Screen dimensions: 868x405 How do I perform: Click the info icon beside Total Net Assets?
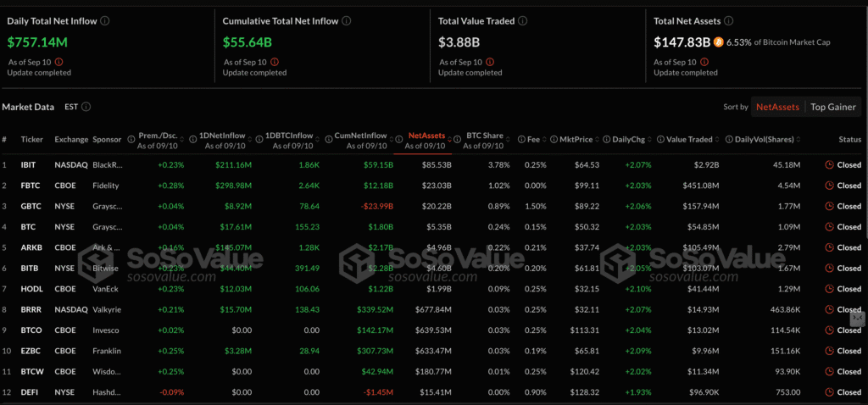tap(729, 20)
